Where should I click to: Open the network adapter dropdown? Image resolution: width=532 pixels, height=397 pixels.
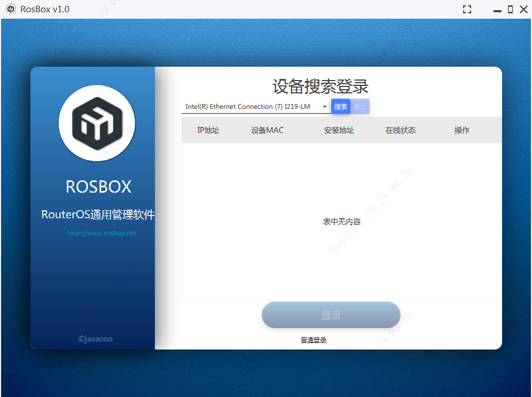(x=256, y=107)
